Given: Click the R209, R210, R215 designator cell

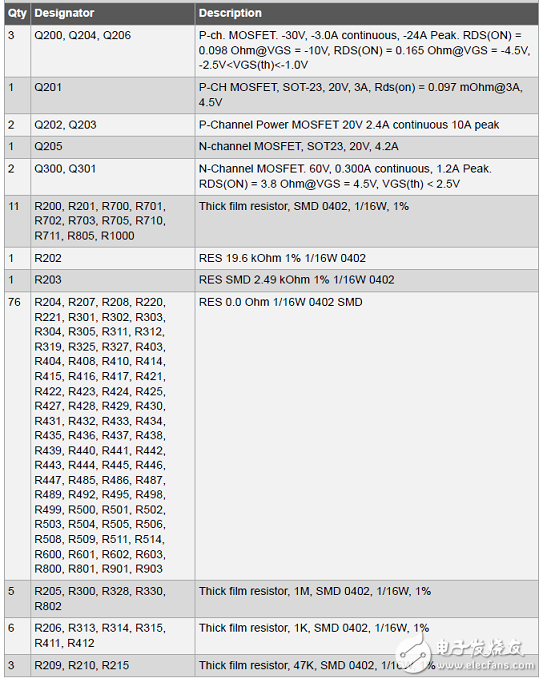Looking at the screenshot, I should click(x=113, y=665).
